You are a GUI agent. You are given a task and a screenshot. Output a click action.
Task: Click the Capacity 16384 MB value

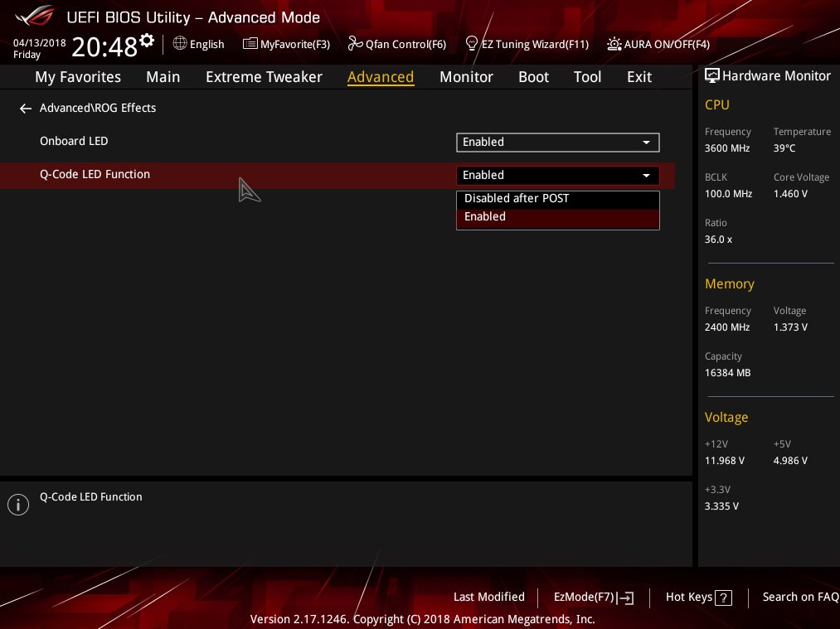click(x=727, y=373)
